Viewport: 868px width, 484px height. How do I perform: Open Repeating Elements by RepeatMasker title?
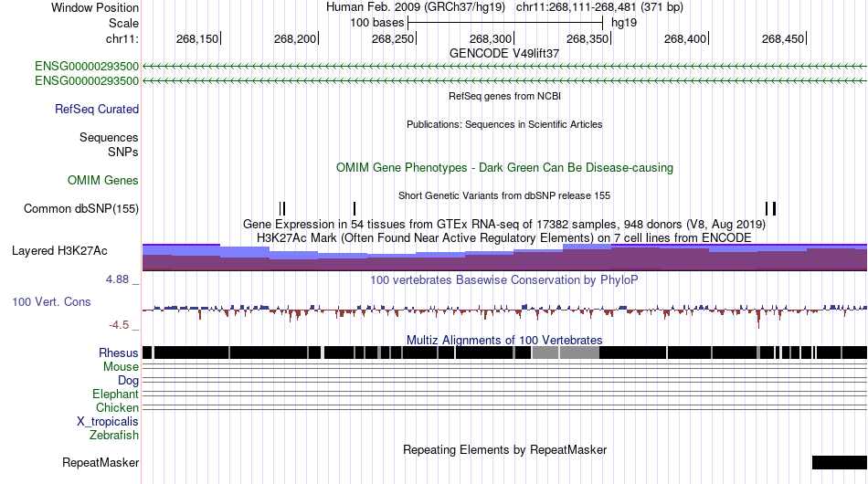(504, 449)
